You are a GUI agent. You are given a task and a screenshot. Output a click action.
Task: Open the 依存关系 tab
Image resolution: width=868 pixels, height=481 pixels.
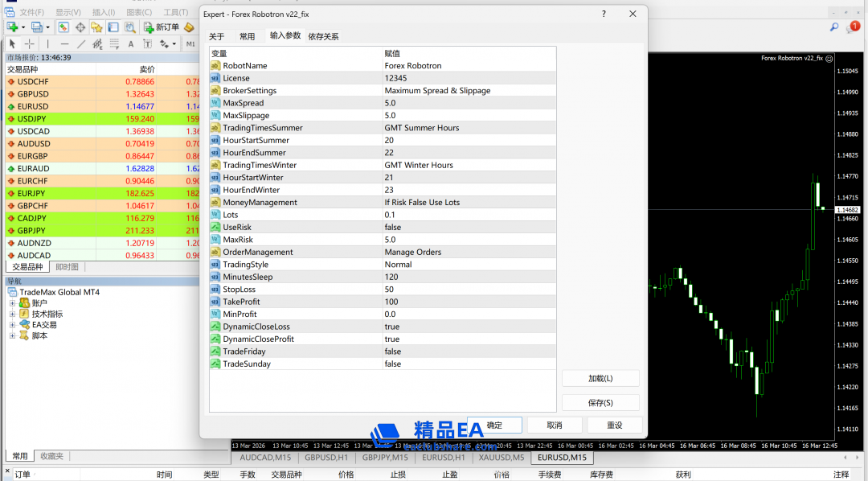323,36
